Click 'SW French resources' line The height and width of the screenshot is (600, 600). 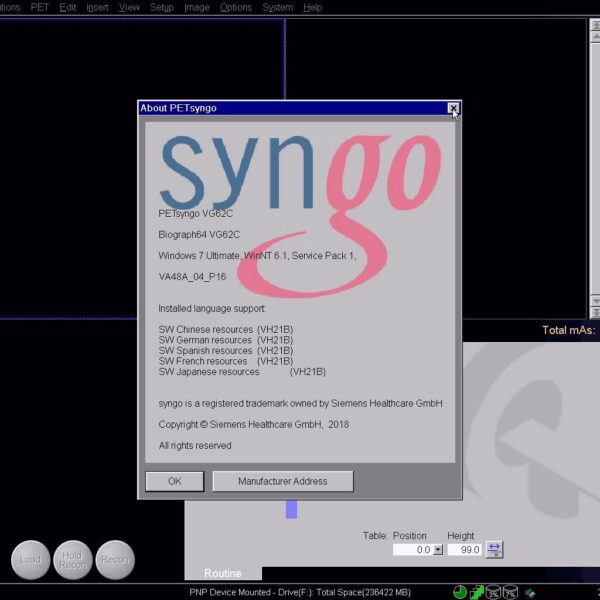pyautogui.click(x=226, y=361)
